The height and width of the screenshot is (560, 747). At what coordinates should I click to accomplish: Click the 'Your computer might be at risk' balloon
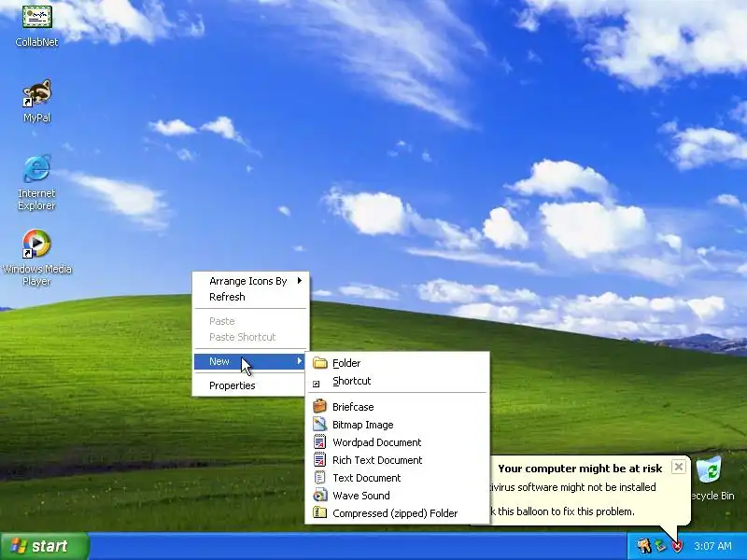pyautogui.click(x=580, y=469)
